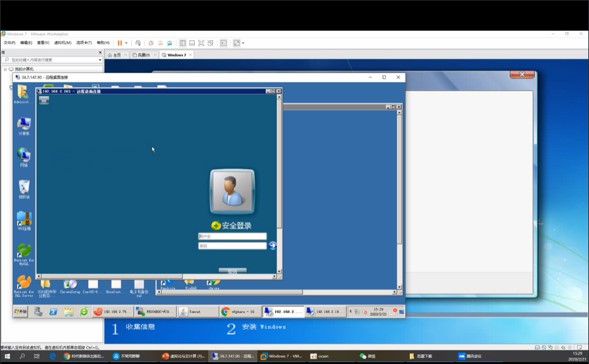
Task: Click the user avatar picture on login screen
Action: pos(232,192)
